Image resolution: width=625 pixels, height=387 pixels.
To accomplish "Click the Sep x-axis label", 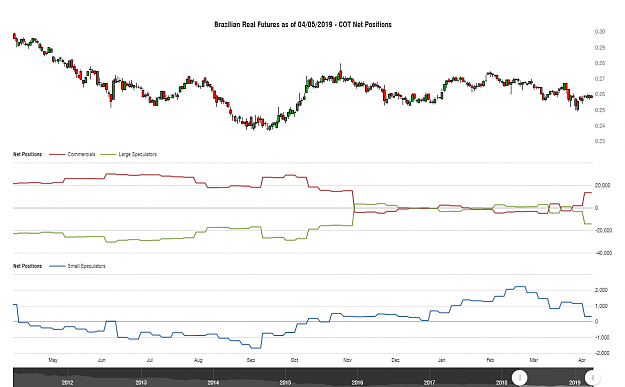I will (x=251, y=360).
